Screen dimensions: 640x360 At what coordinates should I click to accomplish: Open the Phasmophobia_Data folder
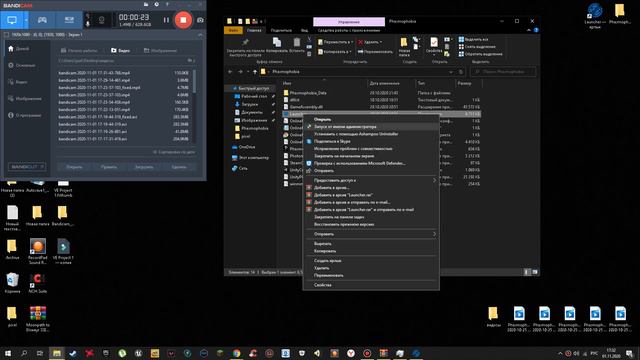click(308, 93)
